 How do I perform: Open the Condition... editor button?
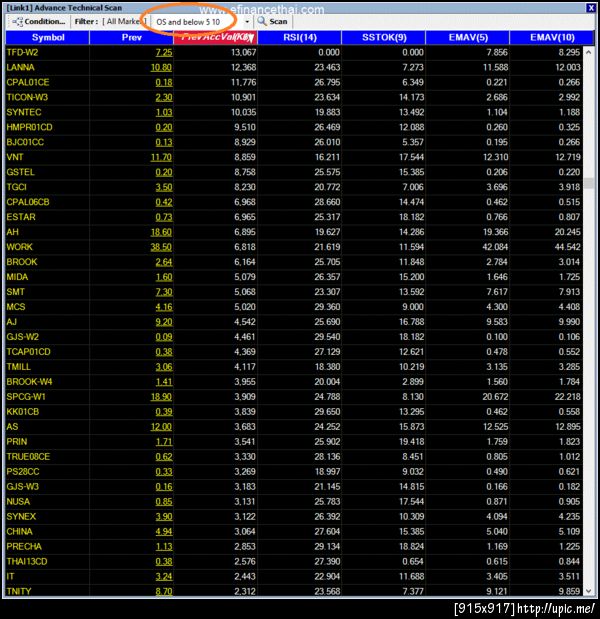(x=38, y=22)
